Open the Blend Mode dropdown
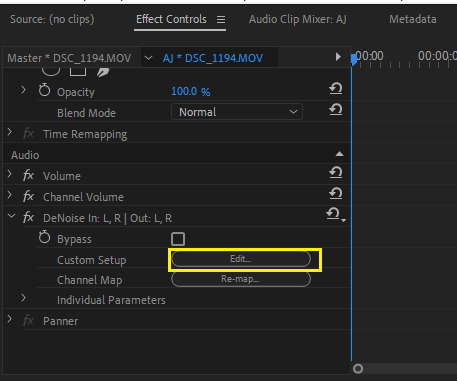This screenshot has width=457, height=381. click(x=237, y=112)
